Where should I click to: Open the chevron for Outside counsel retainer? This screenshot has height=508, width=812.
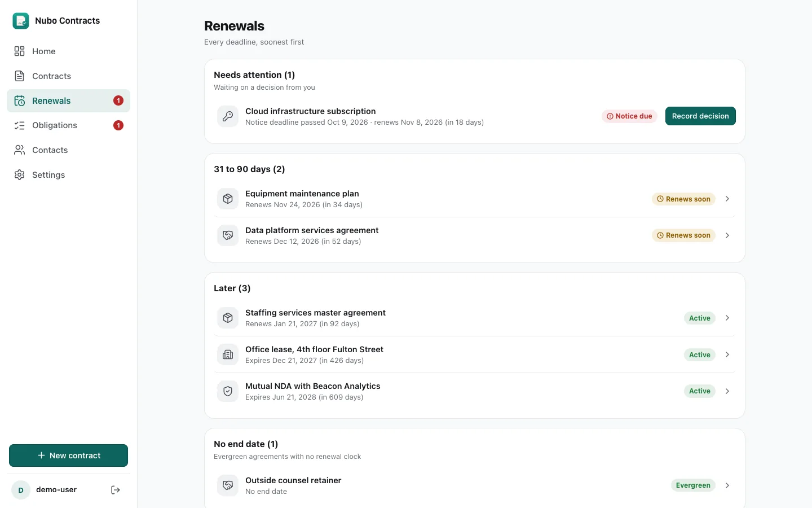coord(727,485)
